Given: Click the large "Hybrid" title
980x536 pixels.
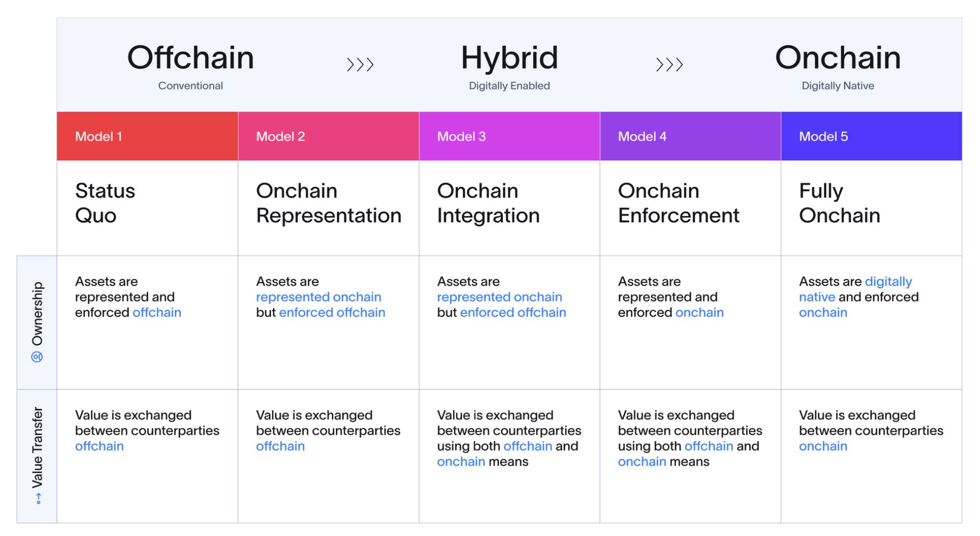Looking at the screenshot, I should [509, 58].
